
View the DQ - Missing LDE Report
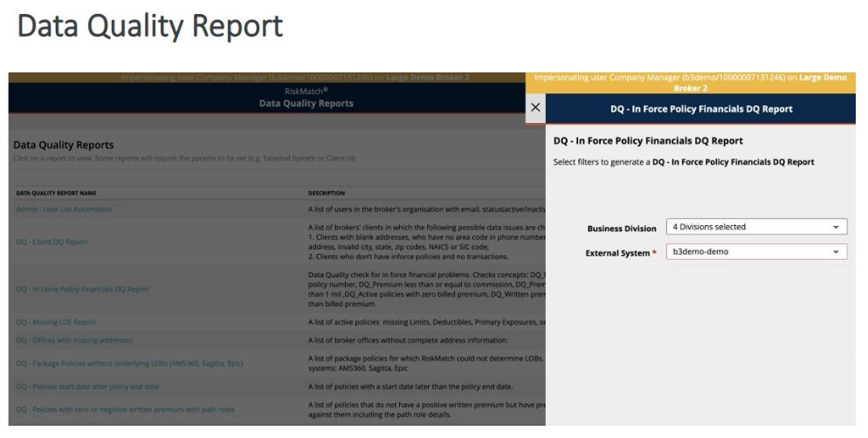pyautogui.click(x=55, y=322)
